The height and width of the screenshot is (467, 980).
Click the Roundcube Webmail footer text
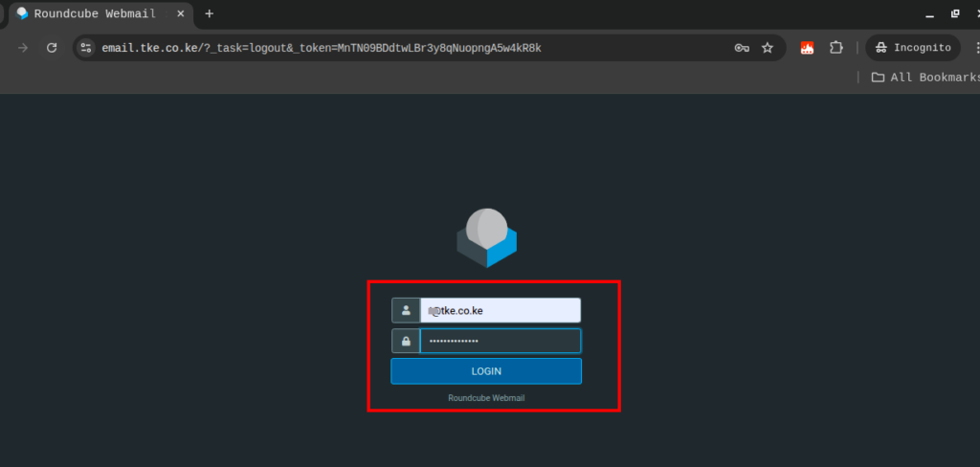pos(486,397)
